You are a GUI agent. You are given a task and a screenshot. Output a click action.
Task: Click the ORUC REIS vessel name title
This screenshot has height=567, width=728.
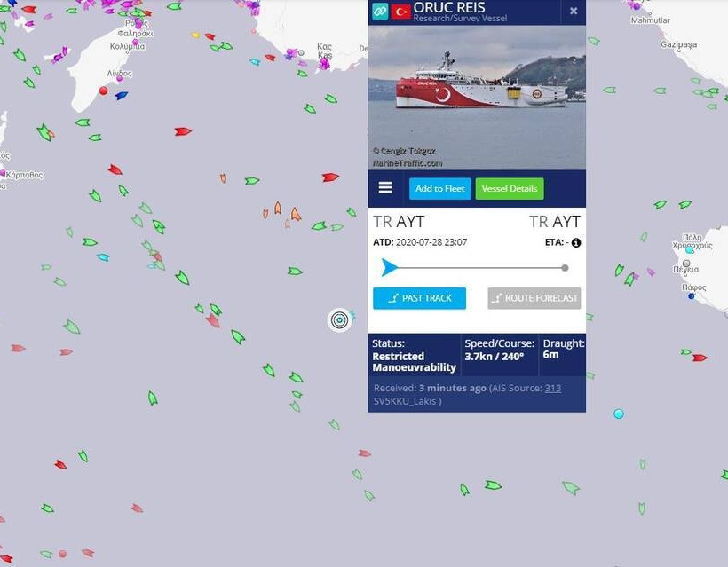tap(449, 7)
